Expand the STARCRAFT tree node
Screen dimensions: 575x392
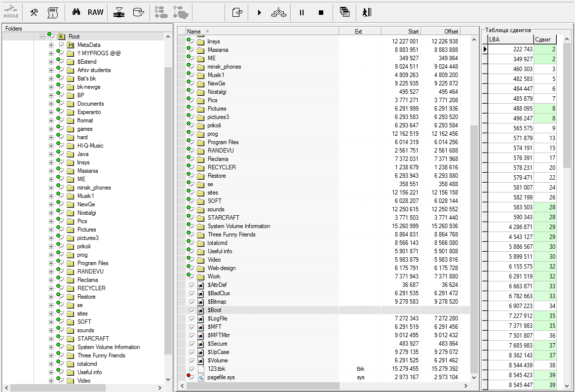point(51,339)
